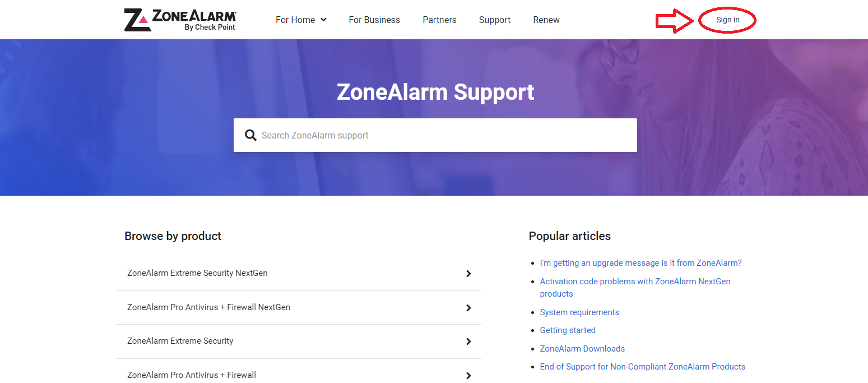868x383 pixels.
Task: Open the Partners menu item
Action: point(439,20)
